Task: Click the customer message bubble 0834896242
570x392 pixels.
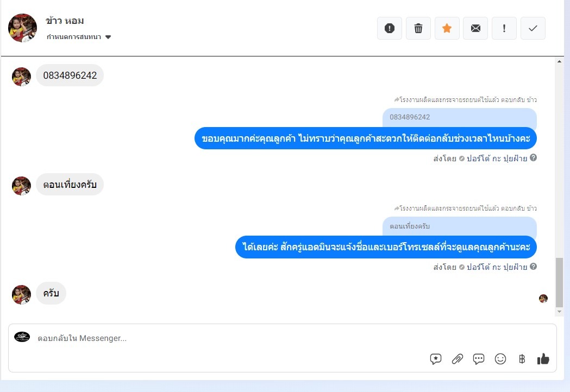Action: (x=70, y=75)
